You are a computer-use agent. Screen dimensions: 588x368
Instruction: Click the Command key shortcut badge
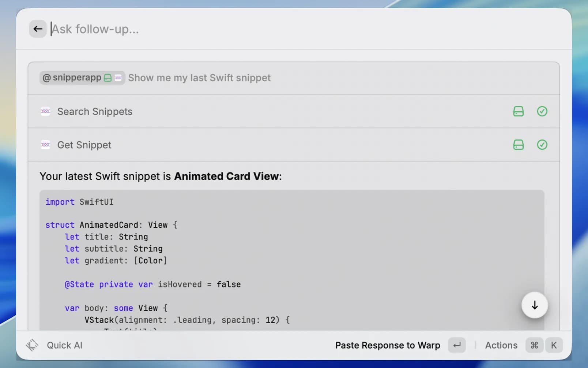(x=534, y=345)
